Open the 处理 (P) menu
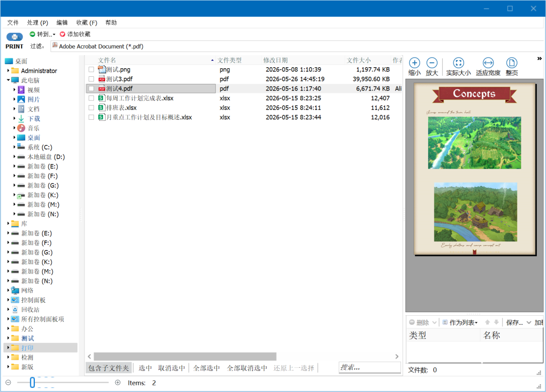546x392 pixels. click(x=37, y=23)
